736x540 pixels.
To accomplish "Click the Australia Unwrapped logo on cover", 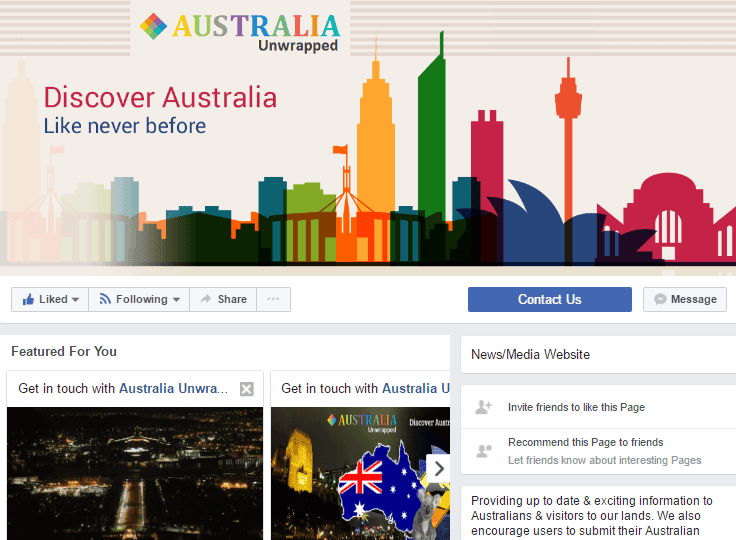I will 240,32.
